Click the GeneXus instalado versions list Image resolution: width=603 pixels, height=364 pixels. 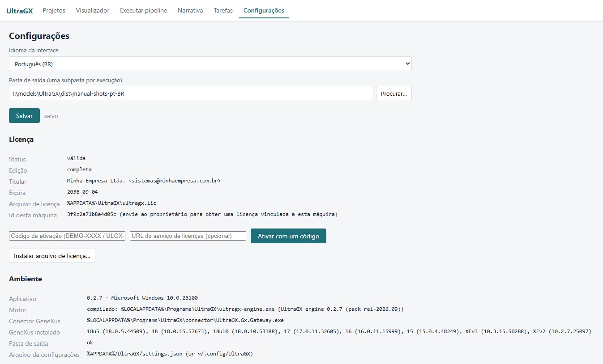tap(339, 331)
